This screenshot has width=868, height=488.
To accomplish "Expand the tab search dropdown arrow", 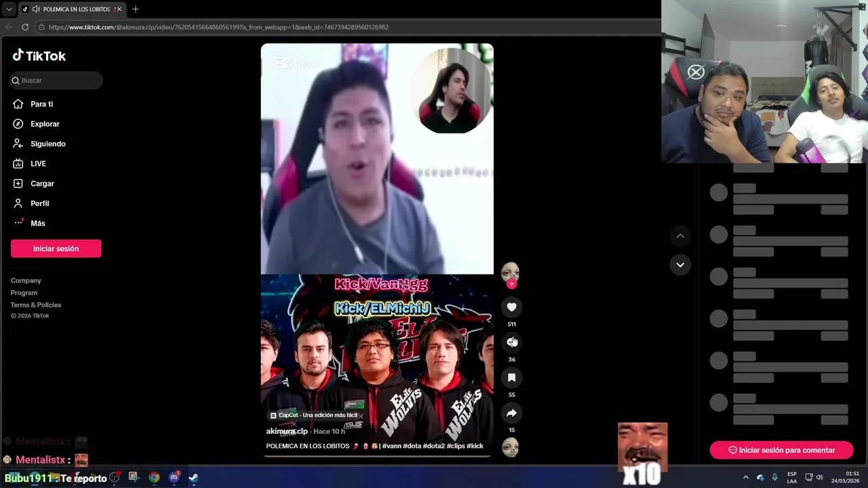I will tap(9, 9).
